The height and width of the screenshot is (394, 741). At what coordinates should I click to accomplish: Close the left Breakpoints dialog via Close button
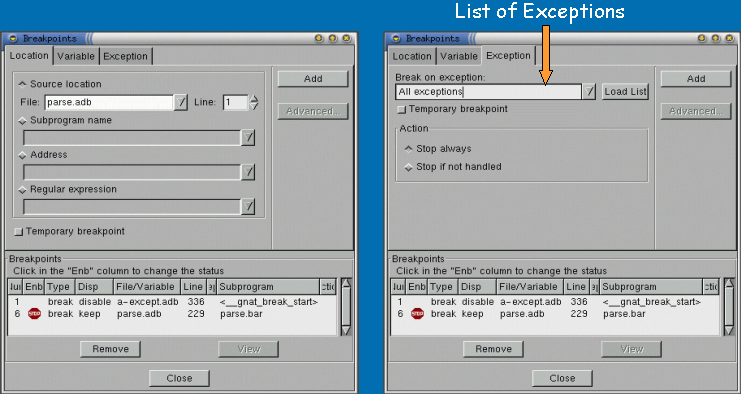click(180, 378)
